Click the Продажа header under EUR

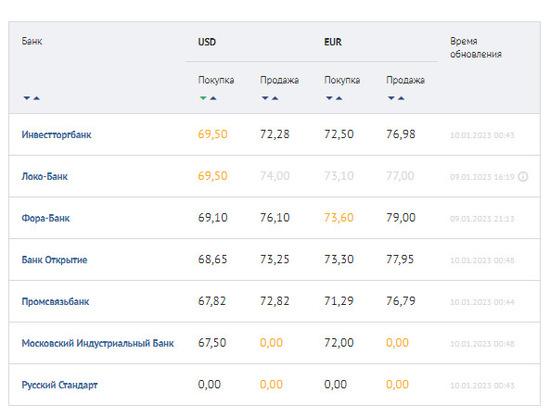[x=405, y=80]
